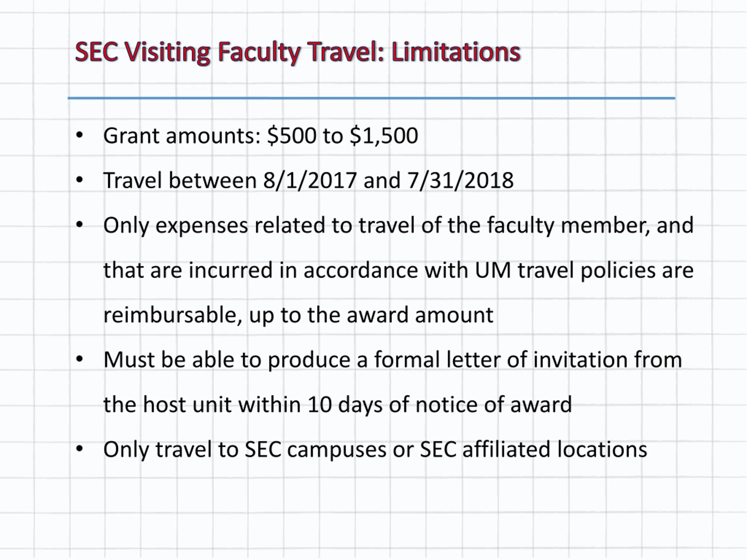Click the blue horizontal divider line
The image size is (747, 560).
pyautogui.click(x=371, y=98)
